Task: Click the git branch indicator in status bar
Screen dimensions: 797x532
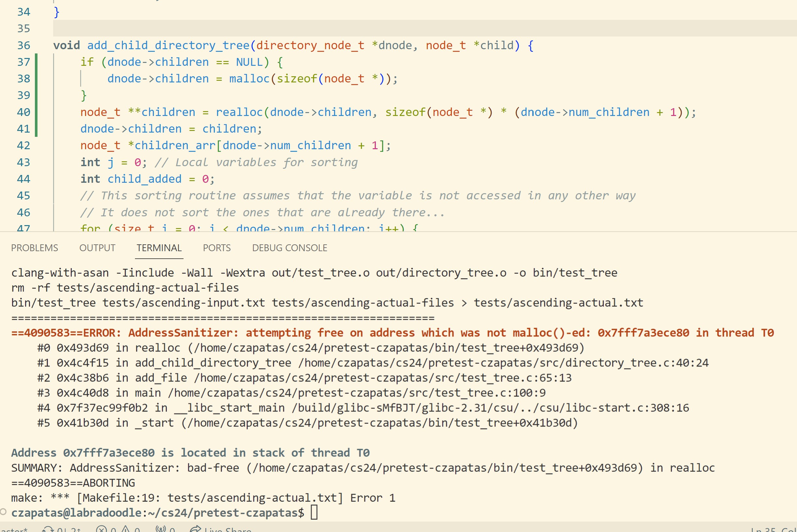Action: pyautogui.click(x=14, y=530)
